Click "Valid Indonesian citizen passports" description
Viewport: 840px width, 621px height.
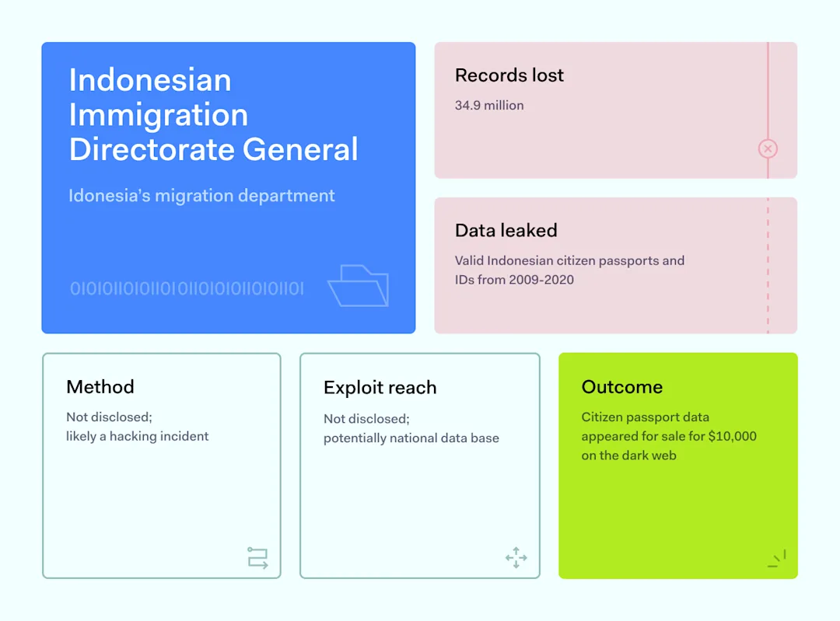pyautogui.click(x=569, y=270)
